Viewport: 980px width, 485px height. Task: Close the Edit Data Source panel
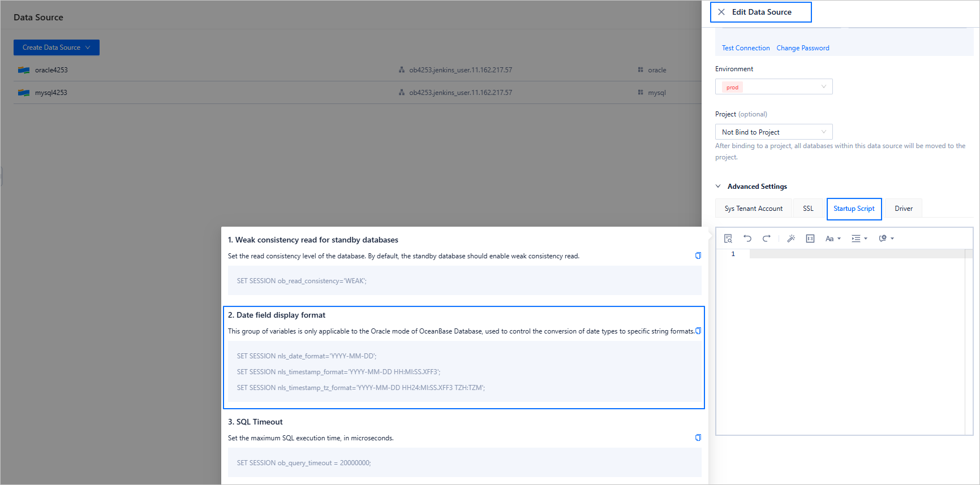click(x=721, y=12)
